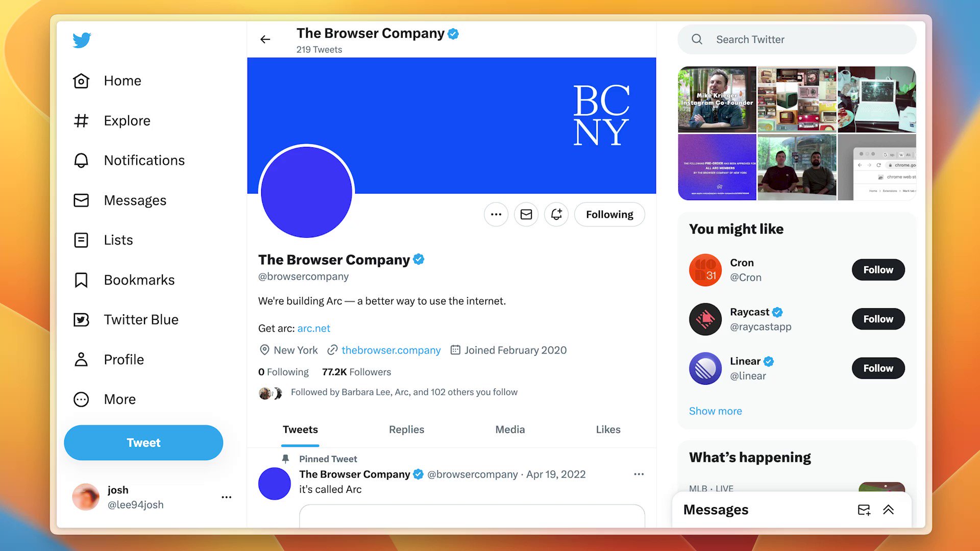The width and height of the screenshot is (980, 551).
Task: Click the Mike Krieger Instagram co-founder thumbnail
Action: pyautogui.click(x=717, y=99)
